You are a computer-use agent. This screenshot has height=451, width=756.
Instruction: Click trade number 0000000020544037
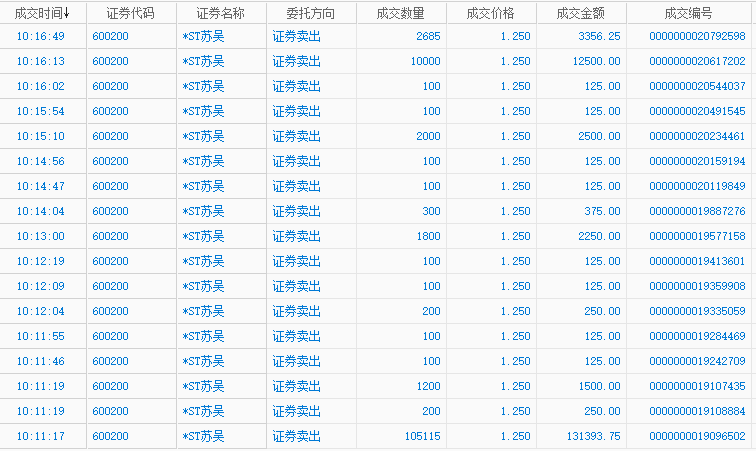[697, 86]
